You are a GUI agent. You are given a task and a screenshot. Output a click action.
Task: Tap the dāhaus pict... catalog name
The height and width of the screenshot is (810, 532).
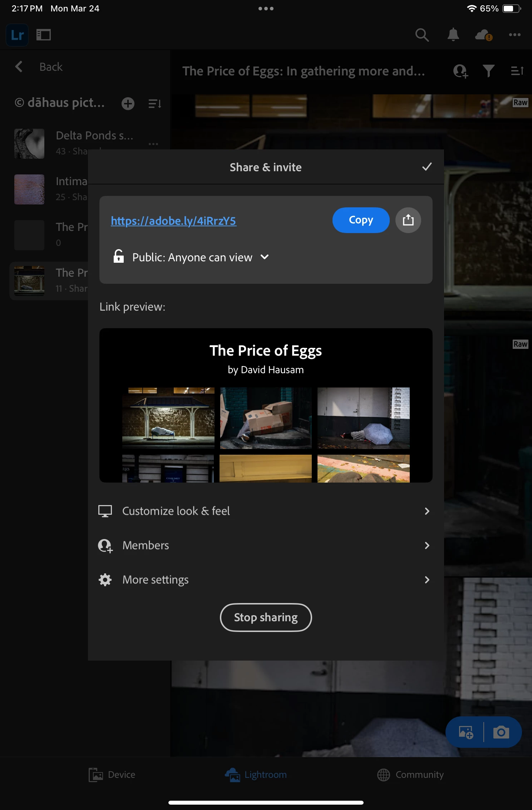tap(60, 103)
